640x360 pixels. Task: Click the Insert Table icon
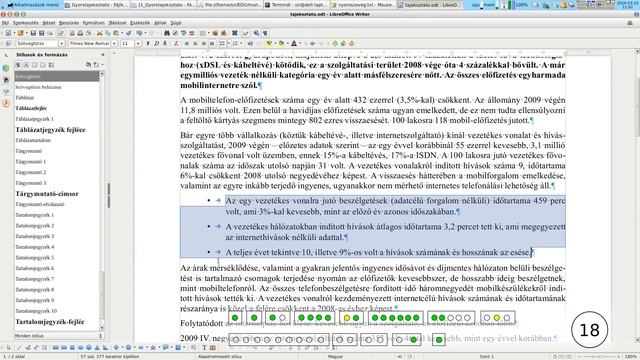[x=202, y=33]
